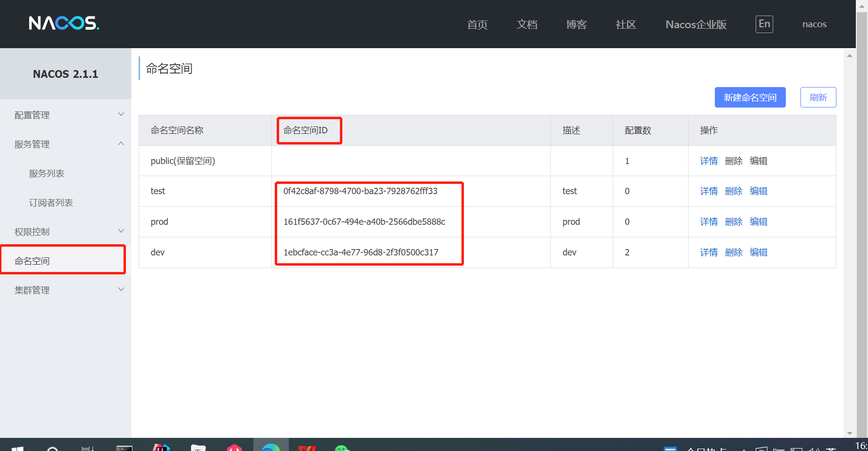Click the public row config count 1
This screenshot has width=868, height=451.
pos(627,161)
